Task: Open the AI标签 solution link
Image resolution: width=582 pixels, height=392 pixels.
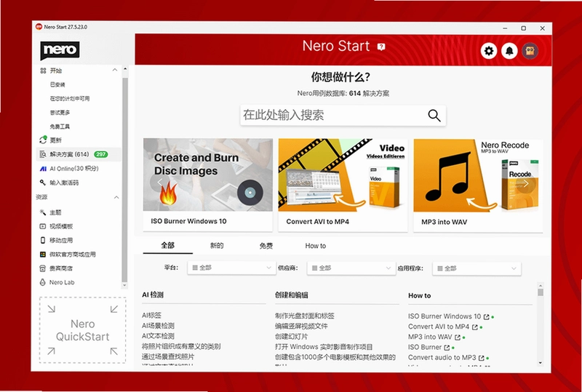Action: 151,315
